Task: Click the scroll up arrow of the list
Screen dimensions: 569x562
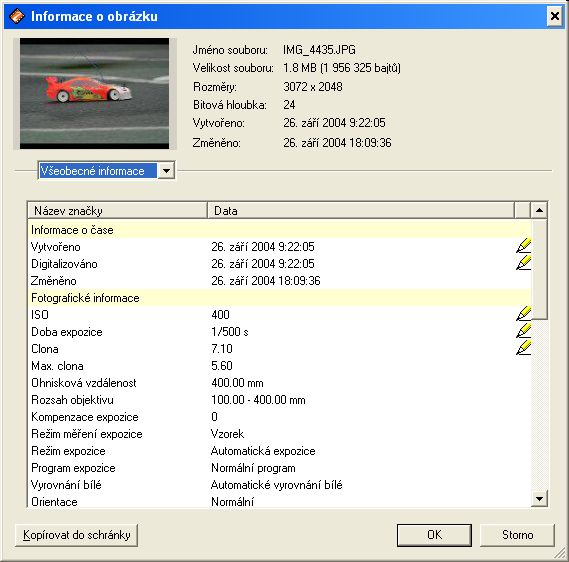Action: click(539, 210)
